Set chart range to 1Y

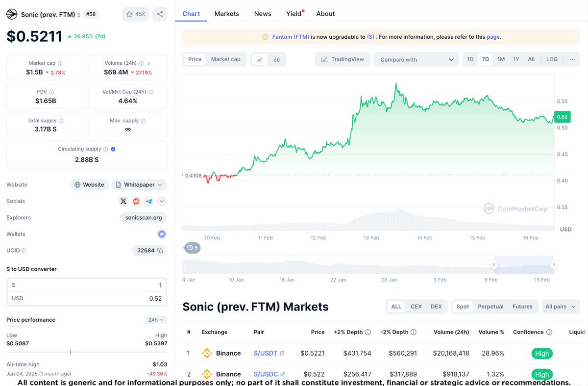coord(516,59)
